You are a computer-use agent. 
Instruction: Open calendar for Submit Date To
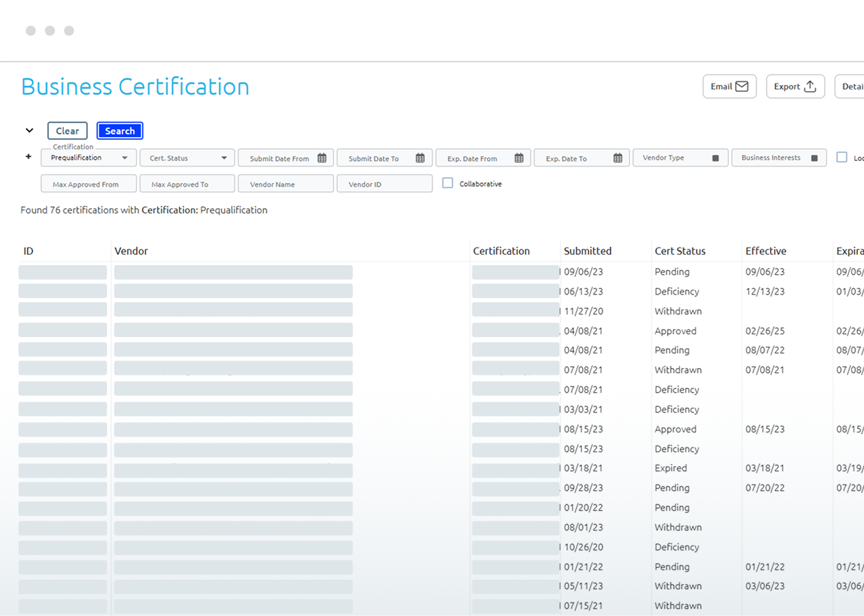click(x=420, y=158)
